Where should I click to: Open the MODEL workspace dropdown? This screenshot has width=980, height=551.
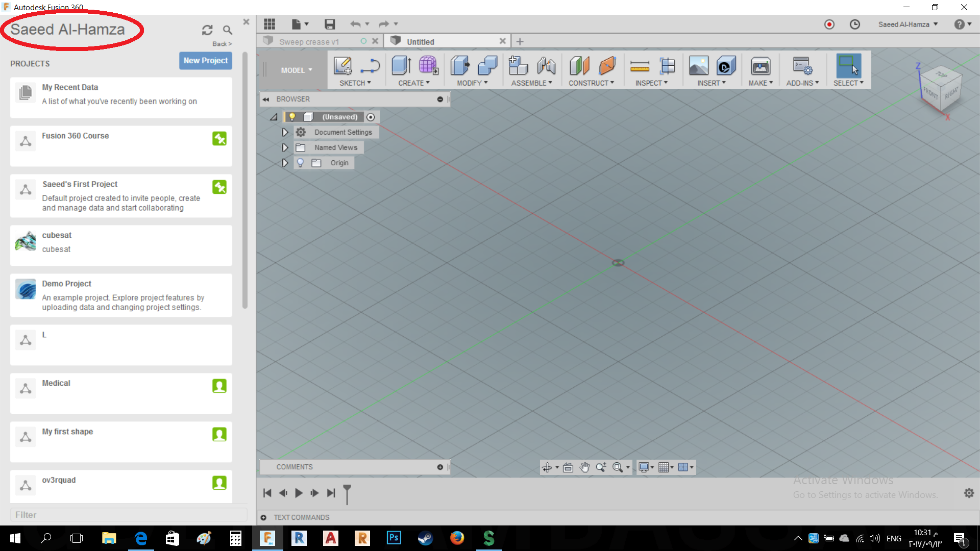(x=296, y=70)
